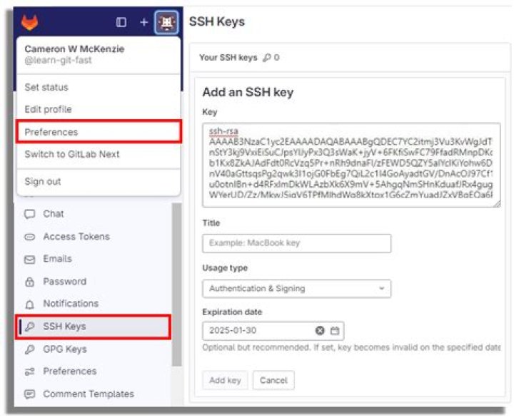514x420 pixels.
Task: Select Set status in user menu
Action: point(99,88)
